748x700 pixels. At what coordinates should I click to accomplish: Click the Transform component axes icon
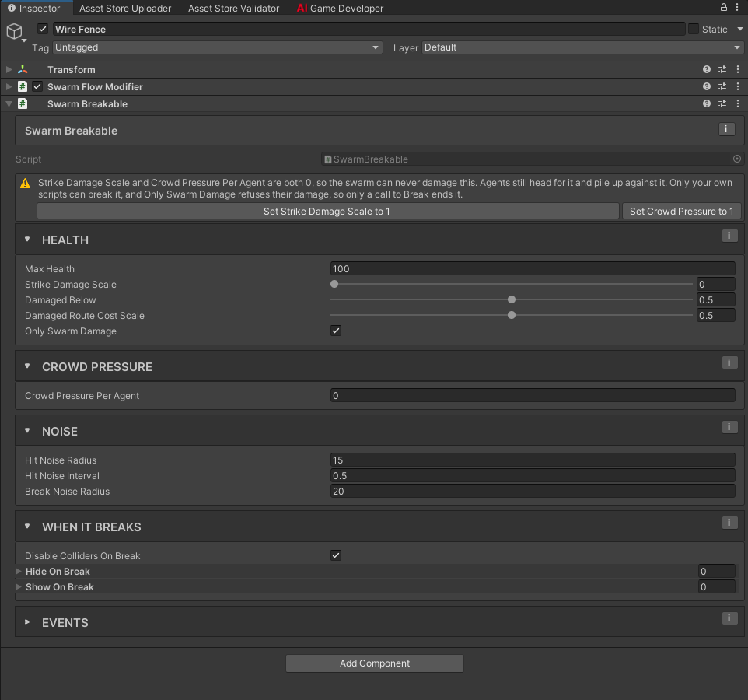pos(23,69)
